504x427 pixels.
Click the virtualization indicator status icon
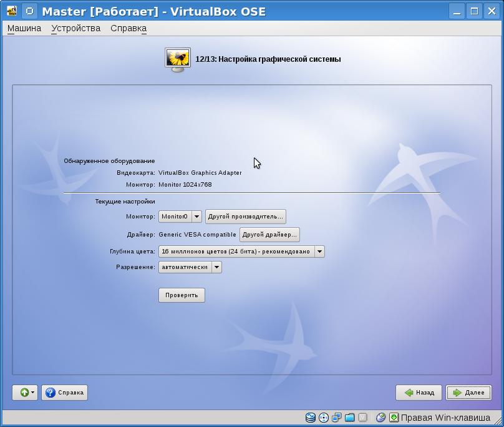363,418
